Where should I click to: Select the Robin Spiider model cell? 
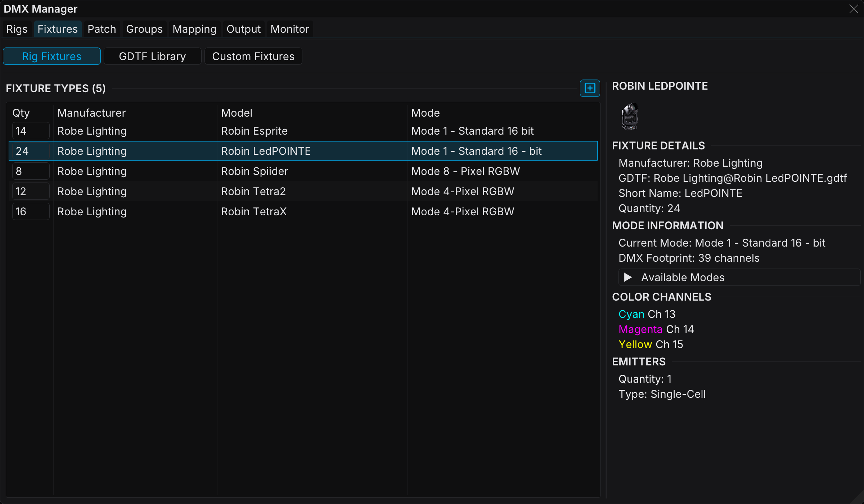[x=255, y=171]
